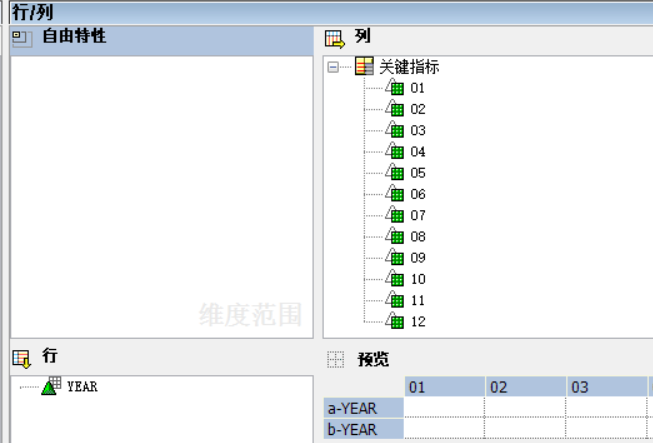653x443 pixels.
Task: Click the 关键指标 structure icon
Action: pyautogui.click(x=364, y=67)
